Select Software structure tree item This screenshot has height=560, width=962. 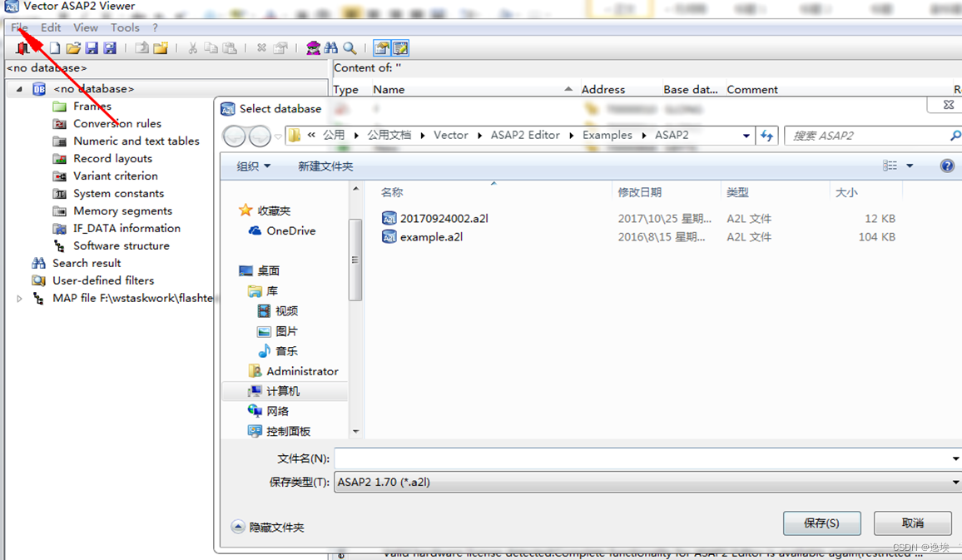click(x=121, y=246)
